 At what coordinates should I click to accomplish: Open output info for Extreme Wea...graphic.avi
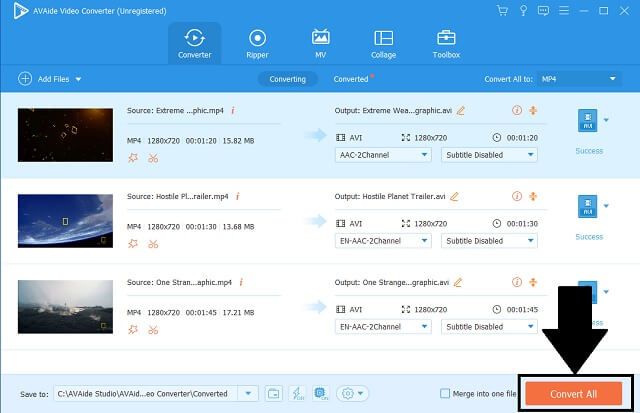[x=517, y=110]
